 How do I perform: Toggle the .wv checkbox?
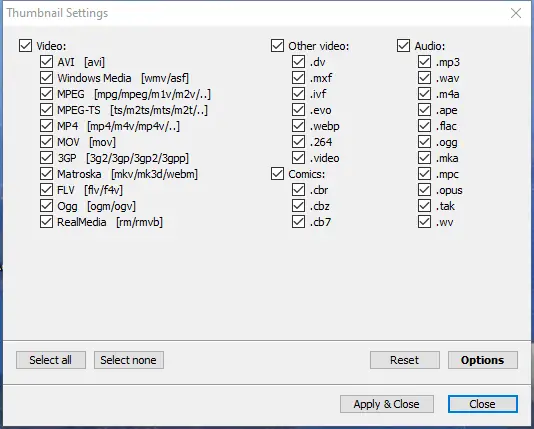424,222
